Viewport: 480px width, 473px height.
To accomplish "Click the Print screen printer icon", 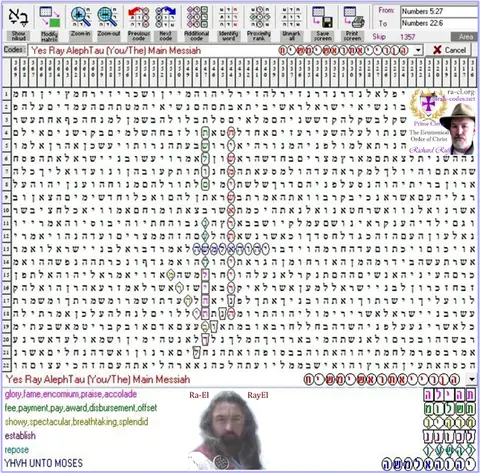I will [353, 17].
